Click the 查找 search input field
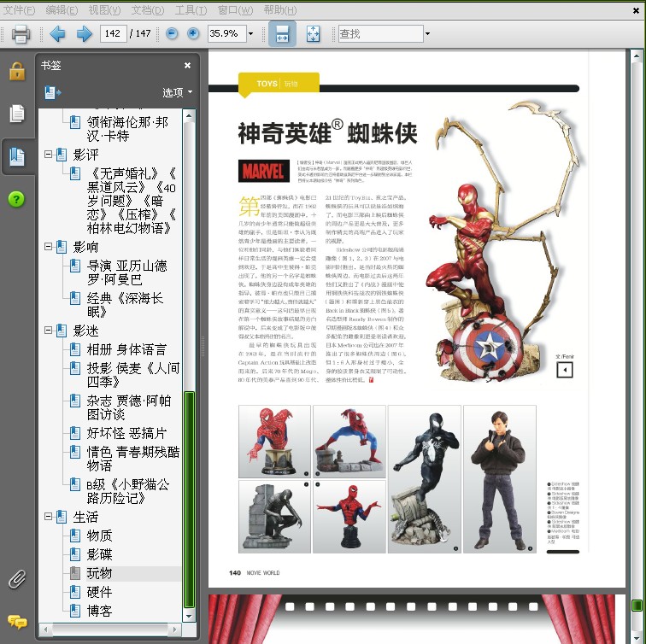Viewport: 646px width, 644px height. click(x=381, y=34)
